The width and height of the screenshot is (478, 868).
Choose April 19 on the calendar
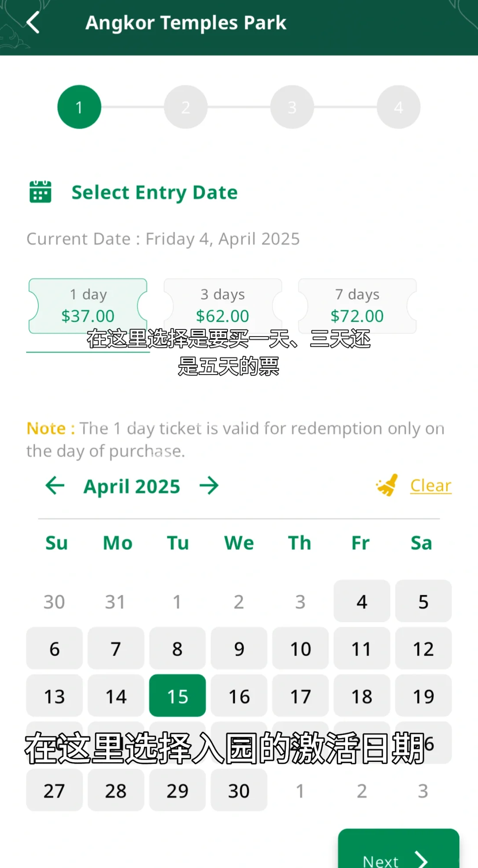pos(423,696)
